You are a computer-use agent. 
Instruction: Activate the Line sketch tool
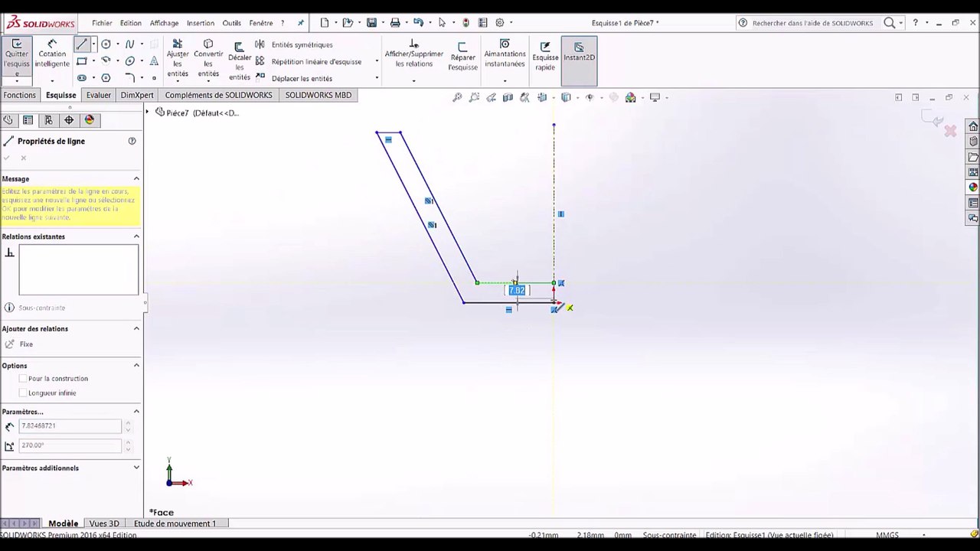pyautogui.click(x=82, y=44)
